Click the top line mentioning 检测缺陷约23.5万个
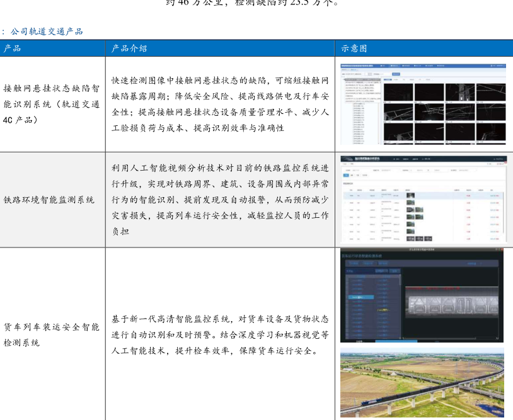The image size is (513, 420). tap(252, 3)
